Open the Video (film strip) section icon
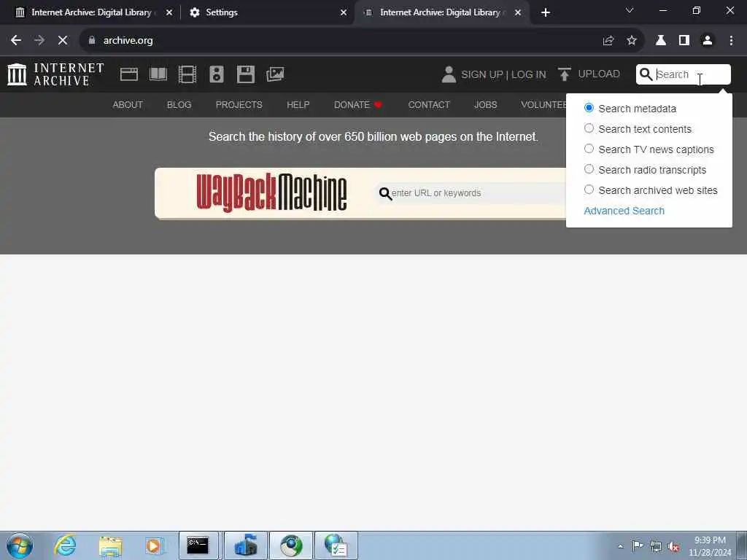The height and width of the screenshot is (560, 747). tap(187, 74)
